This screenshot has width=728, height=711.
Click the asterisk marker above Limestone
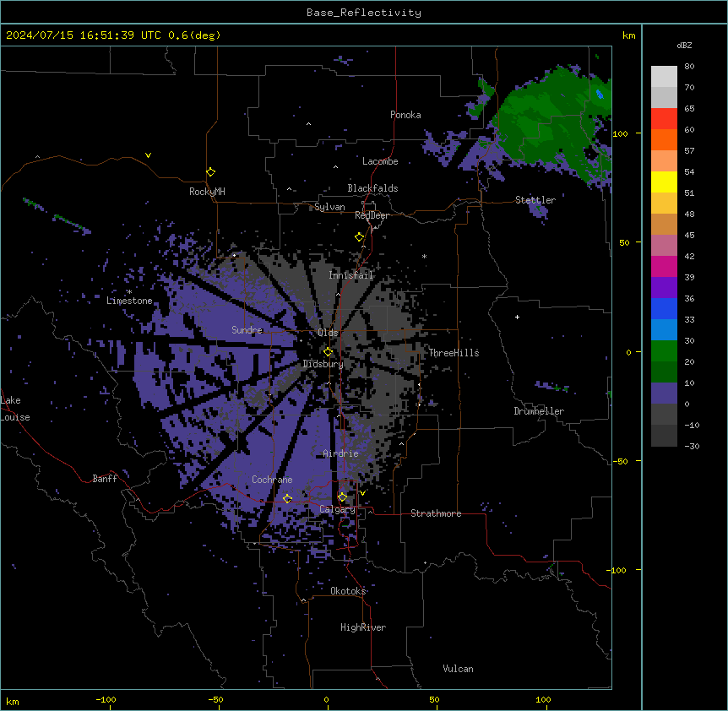click(x=129, y=292)
